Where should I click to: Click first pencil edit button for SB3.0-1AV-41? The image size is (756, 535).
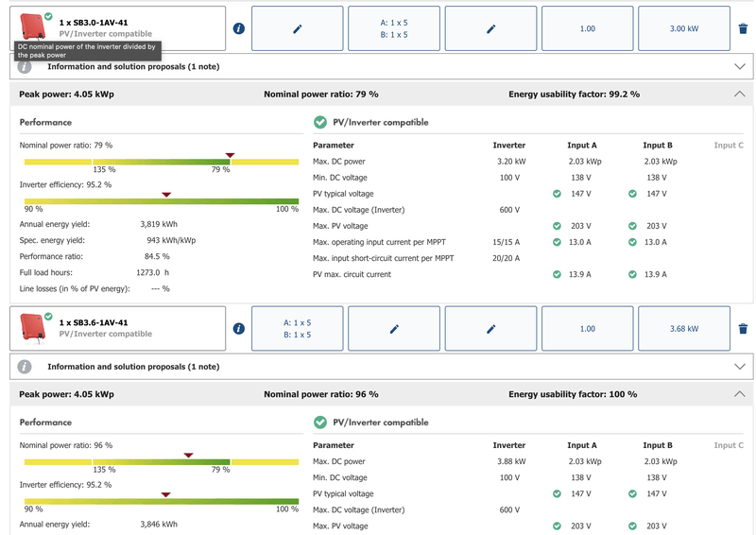pos(298,29)
